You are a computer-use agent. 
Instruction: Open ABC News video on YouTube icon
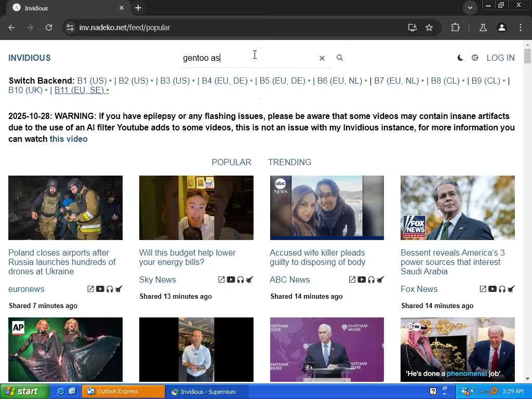(x=362, y=280)
